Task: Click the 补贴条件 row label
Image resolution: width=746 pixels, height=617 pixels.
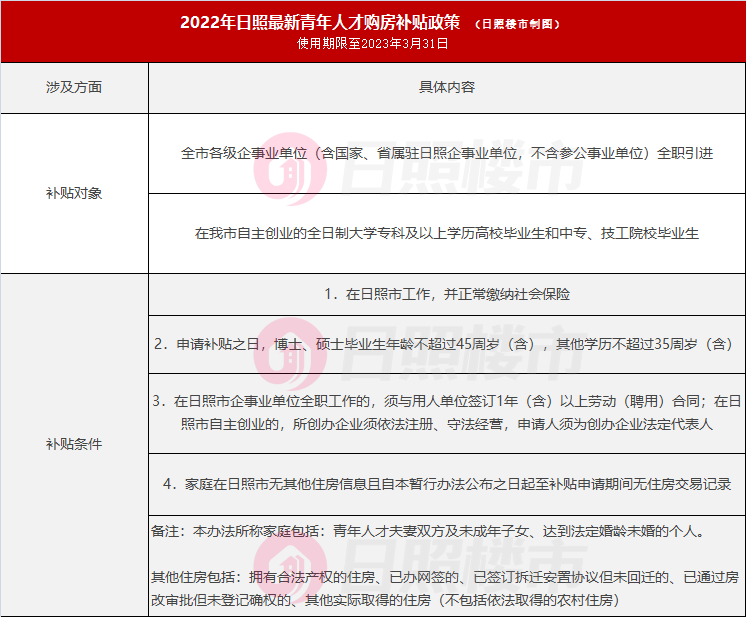Action: (74, 443)
